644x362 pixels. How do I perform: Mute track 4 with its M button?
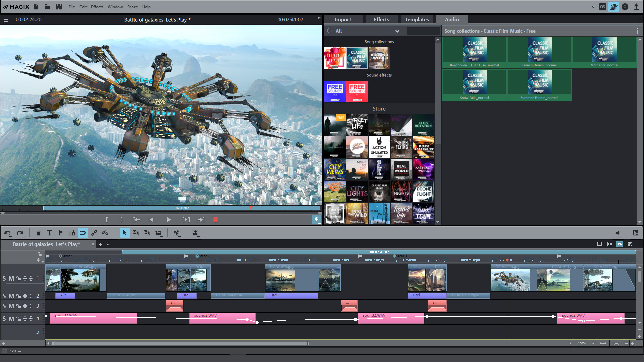tap(11, 319)
